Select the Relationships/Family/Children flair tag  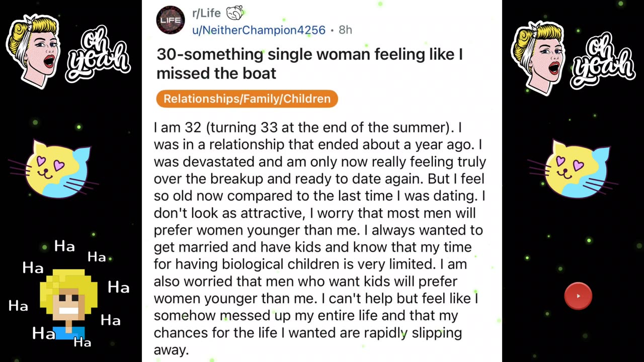(247, 99)
